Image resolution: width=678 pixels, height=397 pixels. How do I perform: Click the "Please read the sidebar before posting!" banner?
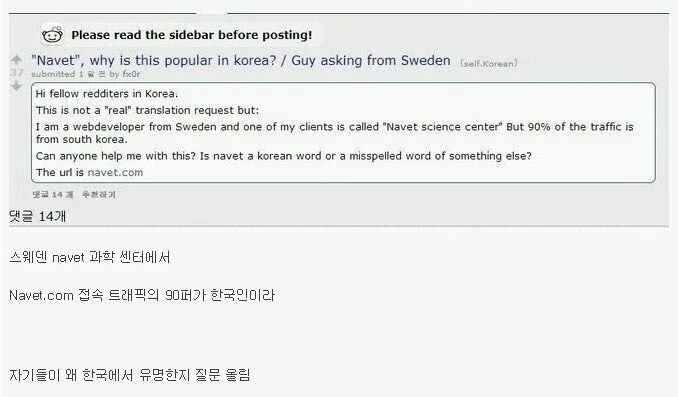tap(192, 35)
